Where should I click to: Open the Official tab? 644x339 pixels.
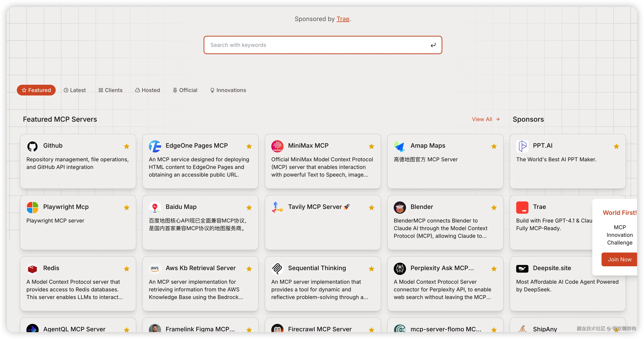coord(185,90)
